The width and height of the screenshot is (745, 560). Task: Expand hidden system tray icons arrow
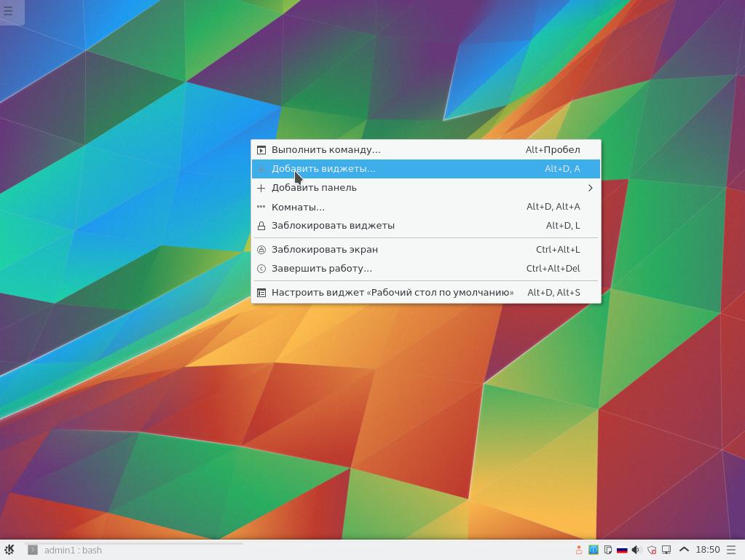coord(684,550)
